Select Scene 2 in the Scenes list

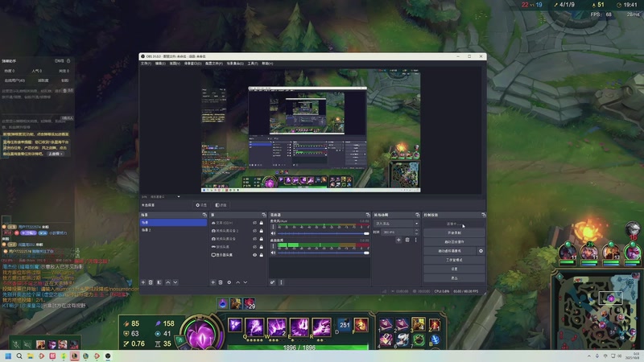point(174,230)
